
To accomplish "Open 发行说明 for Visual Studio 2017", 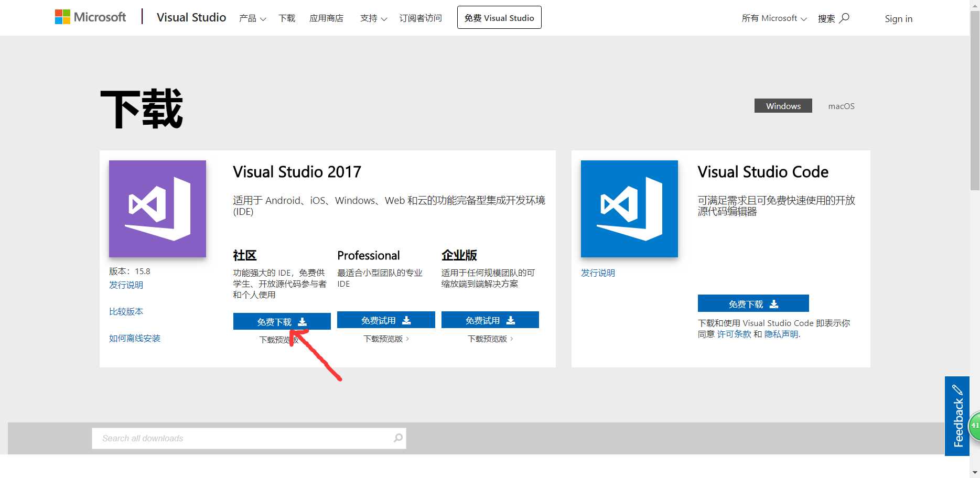I will pyautogui.click(x=126, y=285).
